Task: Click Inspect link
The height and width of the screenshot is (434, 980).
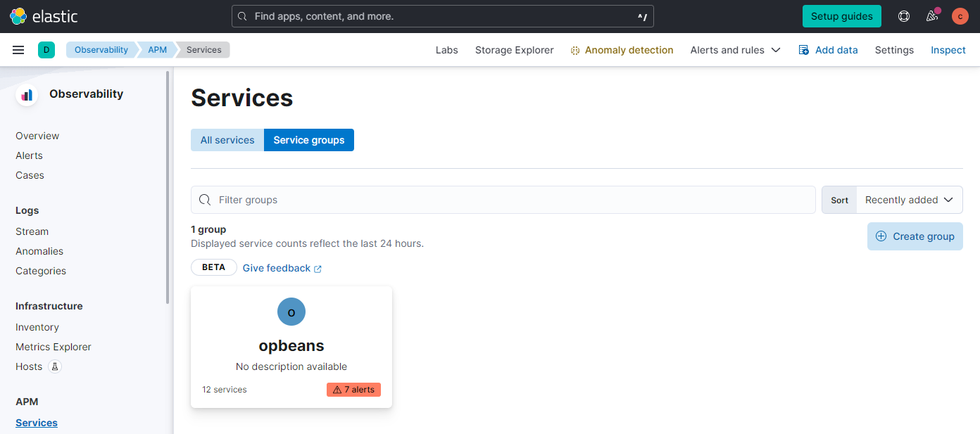Action: click(948, 50)
